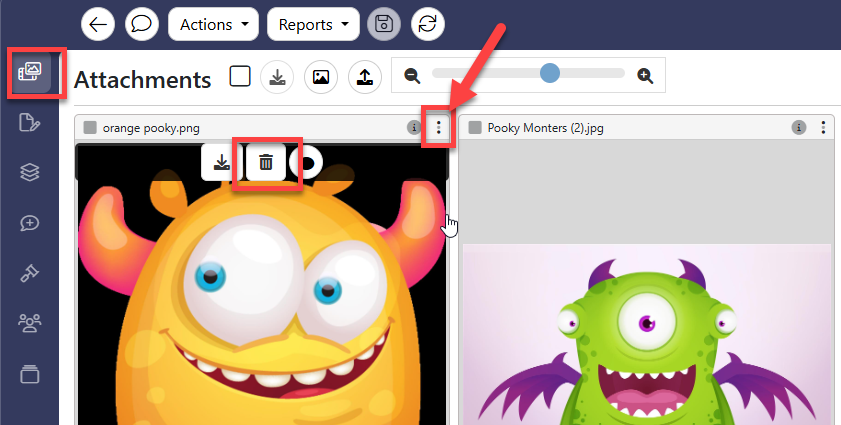This screenshot has width=841, height=425.
Task: Click the info icon for orange pooky.png
Action: point(413,128)
